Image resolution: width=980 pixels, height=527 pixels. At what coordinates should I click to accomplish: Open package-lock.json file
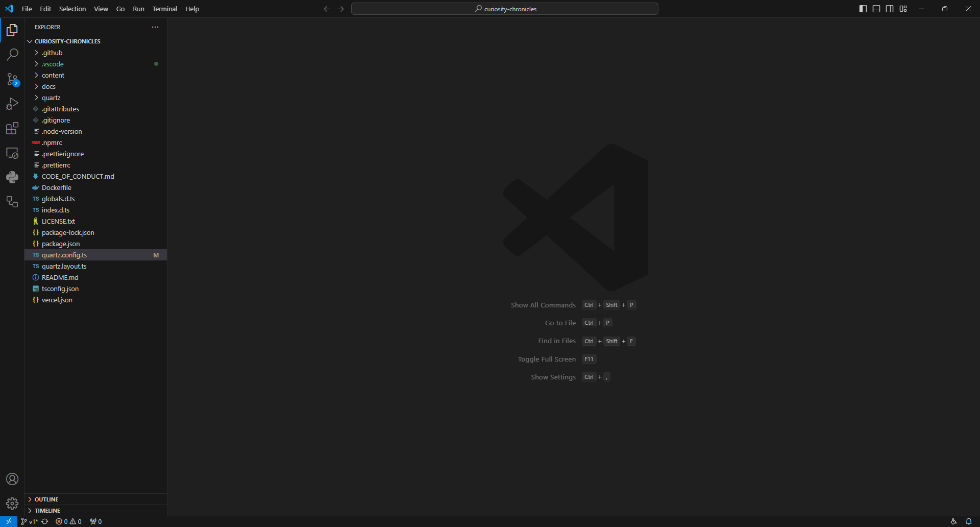(95, 232)
